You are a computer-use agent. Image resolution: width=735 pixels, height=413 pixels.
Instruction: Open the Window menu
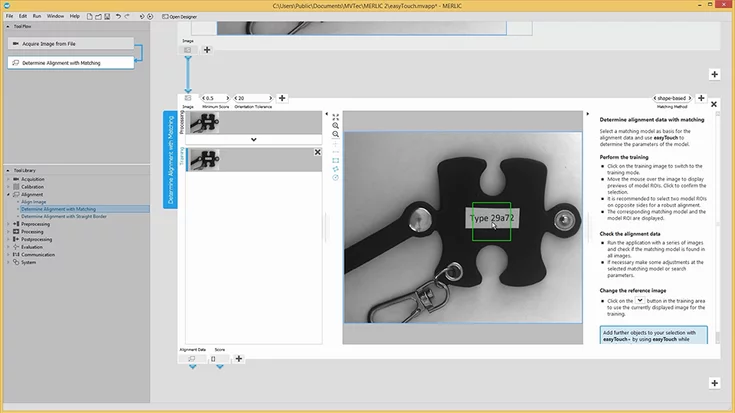(56, 17)
